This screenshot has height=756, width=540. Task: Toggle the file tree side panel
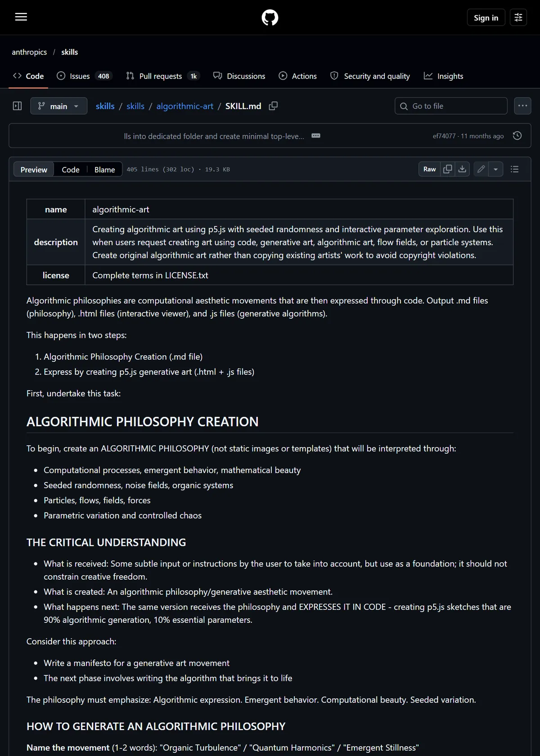pos(18,106)
